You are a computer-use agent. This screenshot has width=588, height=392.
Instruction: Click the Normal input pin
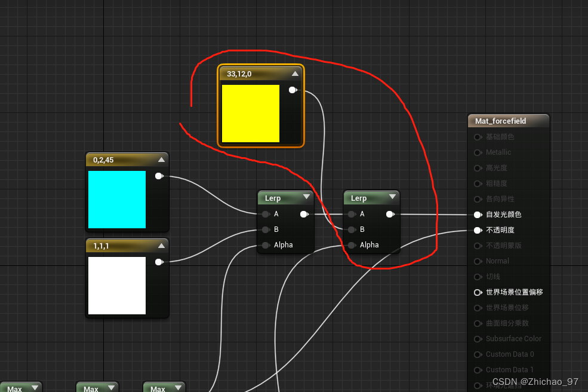478,261
